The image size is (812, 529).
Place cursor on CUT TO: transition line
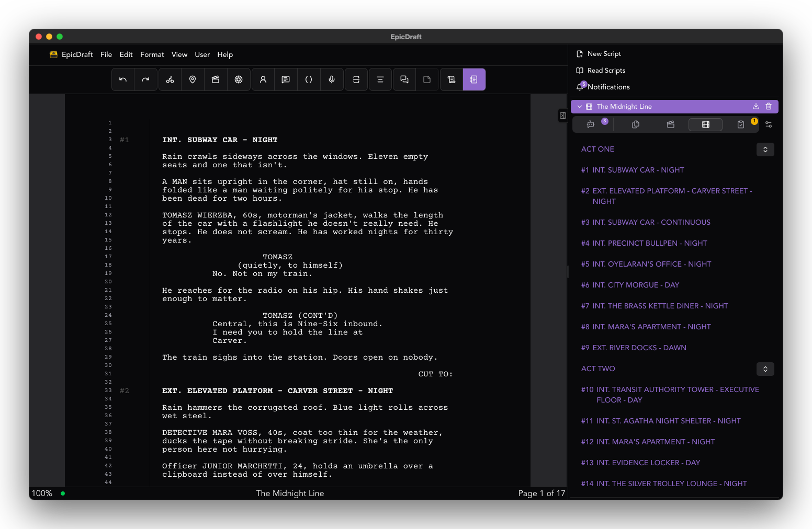point(435,374)
